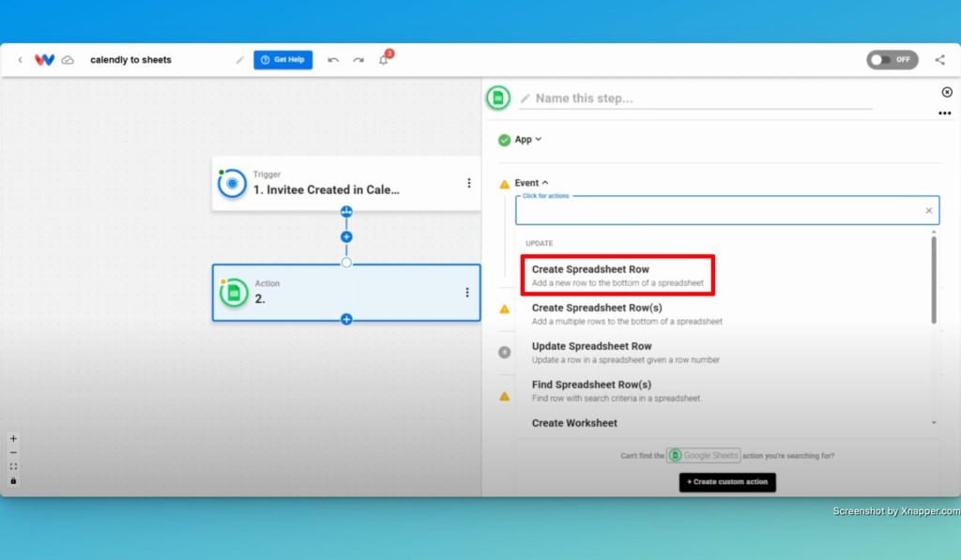Click the branch icon under trigger
The height and width of the screenshot is (560, 961).
[x=346, y=212]
